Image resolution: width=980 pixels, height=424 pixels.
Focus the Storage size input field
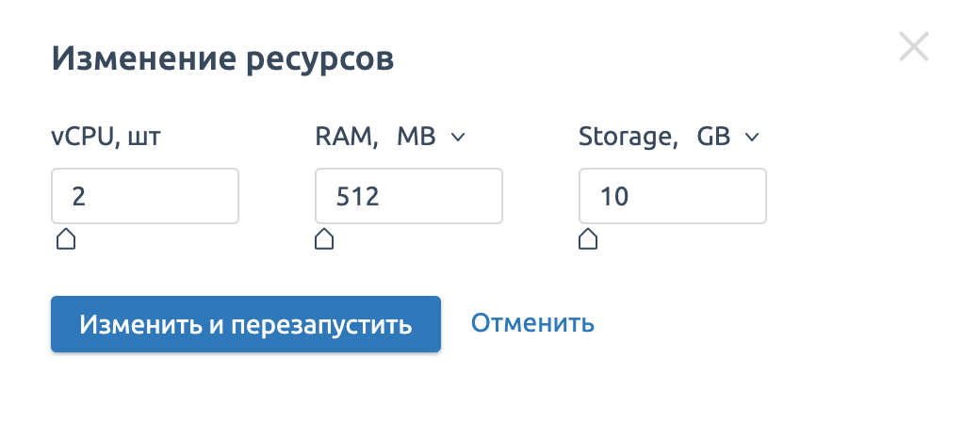[672, 196]
